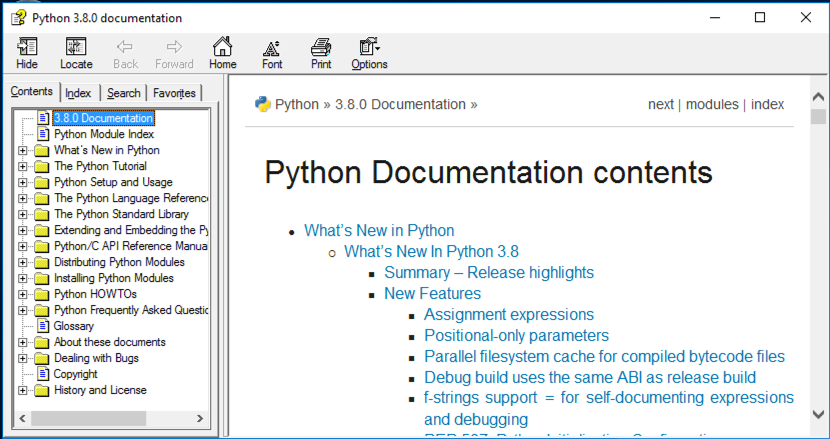Expand Python/C API Reference Manual node

tap(22, 246)
